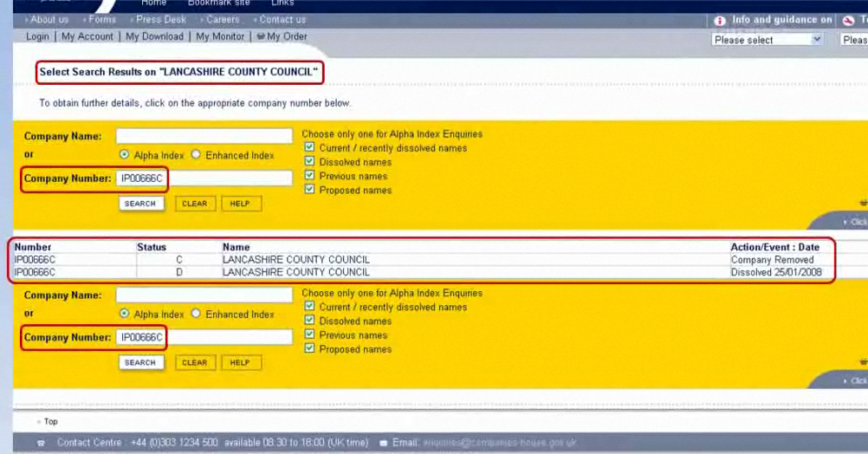Viewport: 868px width, 454px height.
Task: Click the info icon beside Info and guidance
Action: [x=720, y=21]
